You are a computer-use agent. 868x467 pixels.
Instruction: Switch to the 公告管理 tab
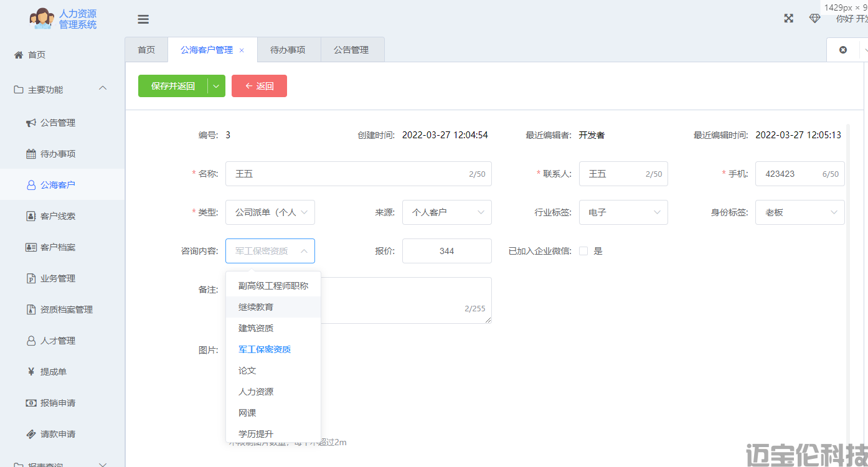pos(351,50)
